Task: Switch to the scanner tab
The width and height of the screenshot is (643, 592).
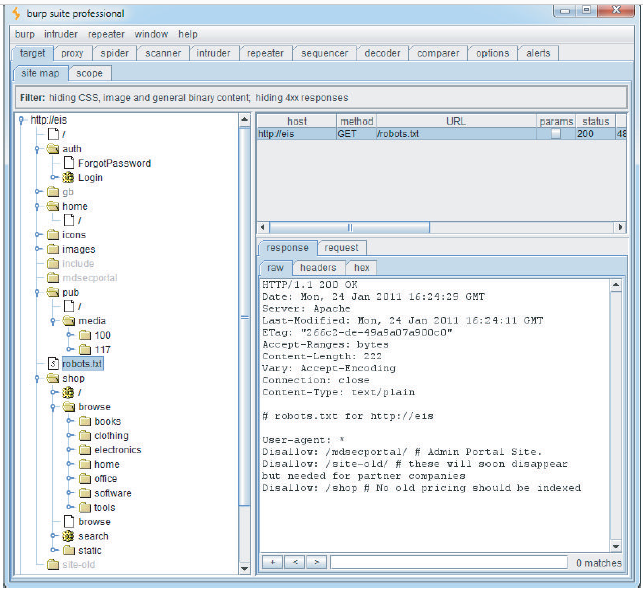Action: click(x=163, y=53)
